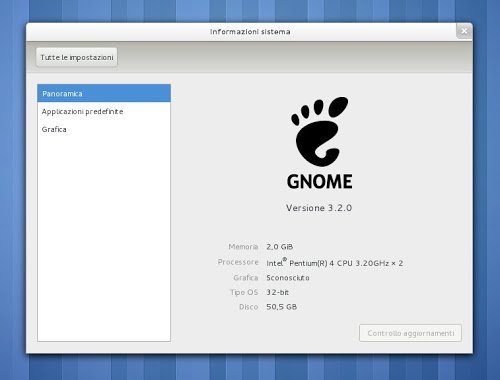Click the Memoria label

[x=243, y=247]
